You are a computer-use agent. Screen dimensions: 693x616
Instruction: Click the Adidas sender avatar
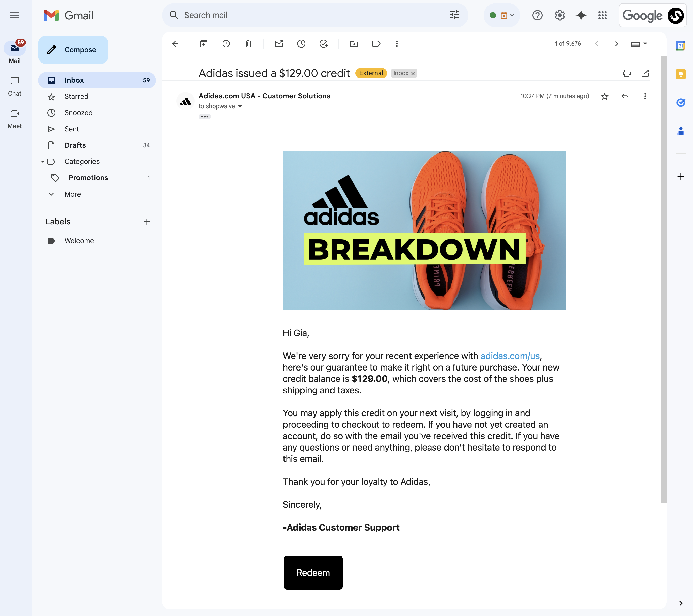185,101
